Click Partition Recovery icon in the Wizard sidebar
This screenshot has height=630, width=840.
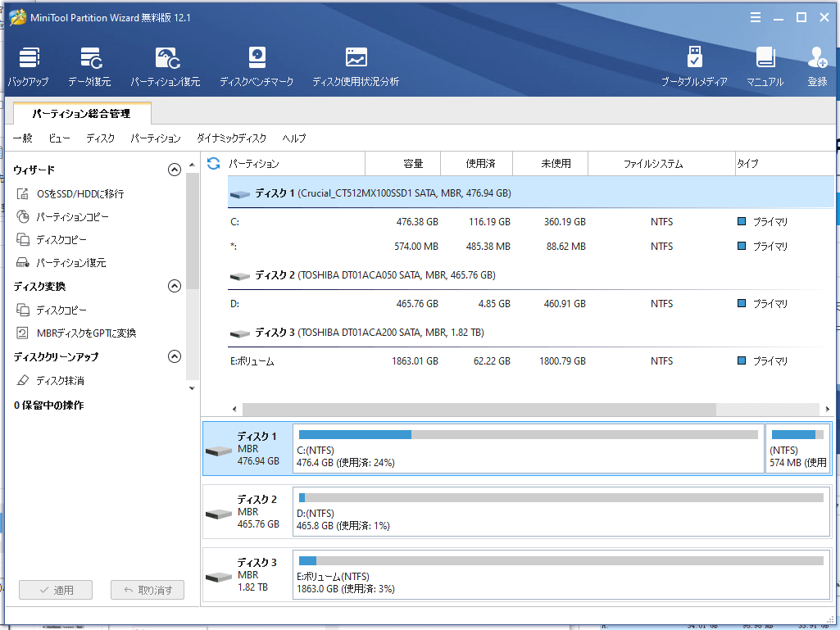point(22,262)
